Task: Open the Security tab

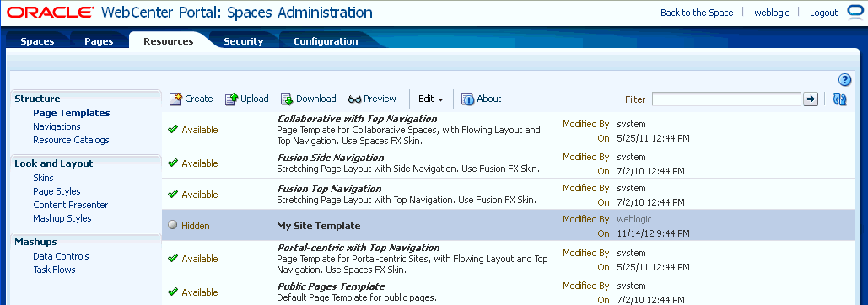Action: 244,41
